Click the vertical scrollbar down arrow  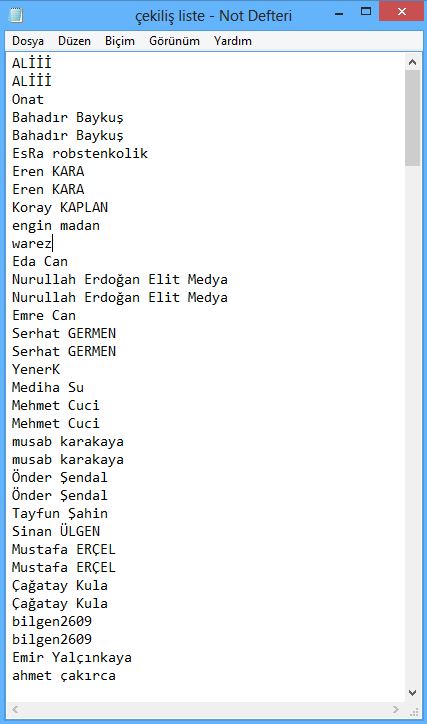[413, 693]
